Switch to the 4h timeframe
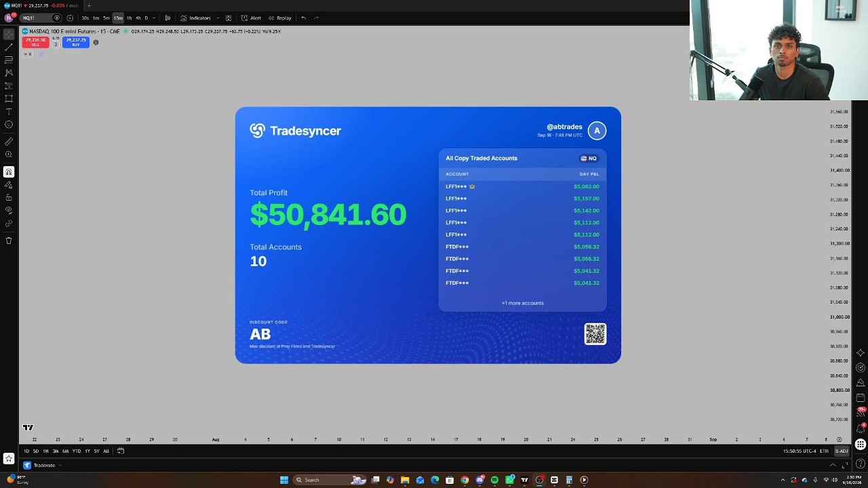The image size is (868, 488). (x=138, y=18)
